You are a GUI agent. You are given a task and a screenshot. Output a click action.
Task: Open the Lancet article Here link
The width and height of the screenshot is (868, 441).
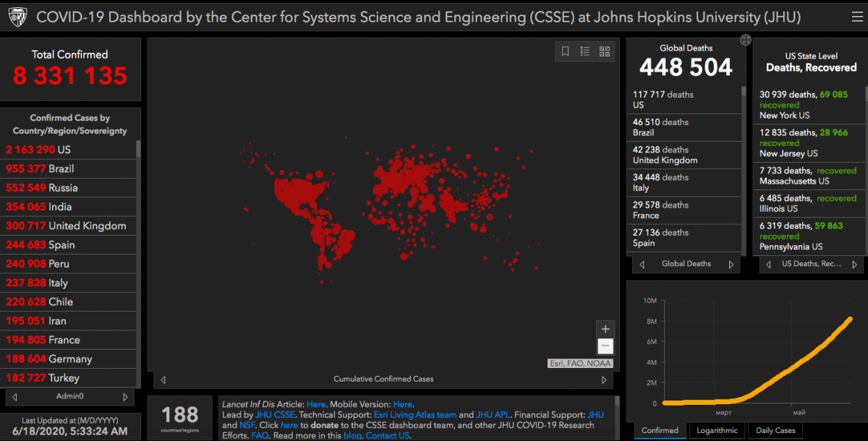(x=316, y=404)
